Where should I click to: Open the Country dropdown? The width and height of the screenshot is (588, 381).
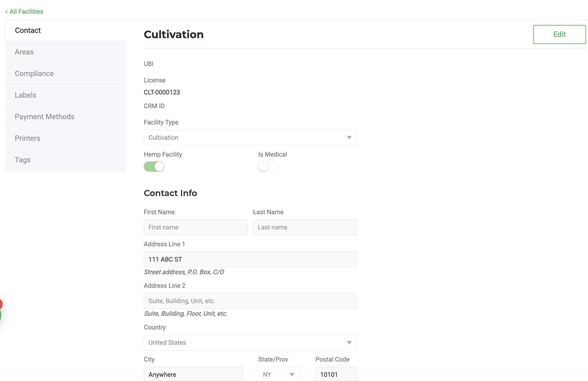pos(250,343)
